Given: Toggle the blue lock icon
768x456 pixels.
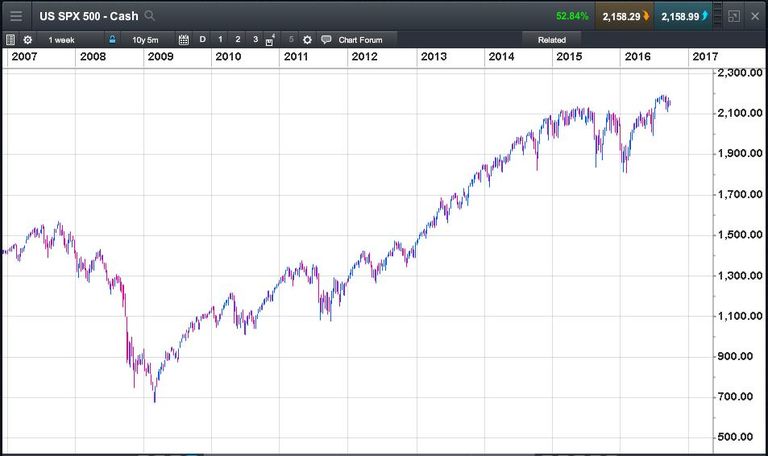Looking at the screenshot, I should pos(112,39).
